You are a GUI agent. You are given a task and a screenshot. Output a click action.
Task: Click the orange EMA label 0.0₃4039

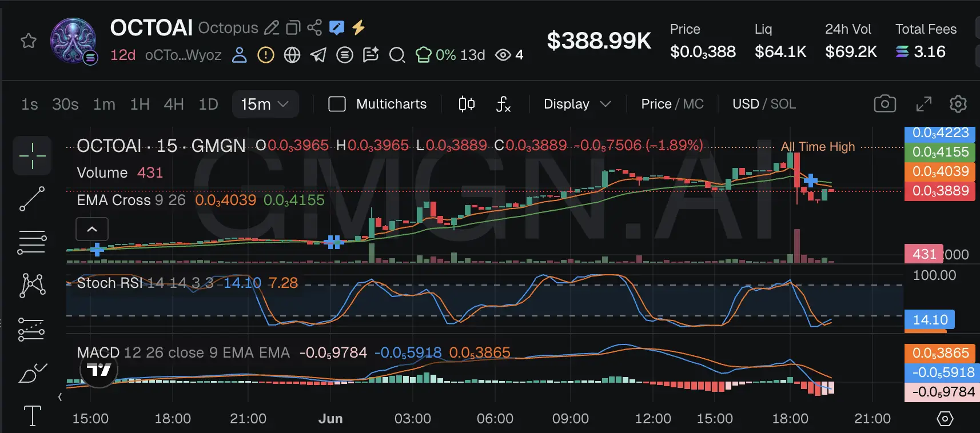coord(940,171)
